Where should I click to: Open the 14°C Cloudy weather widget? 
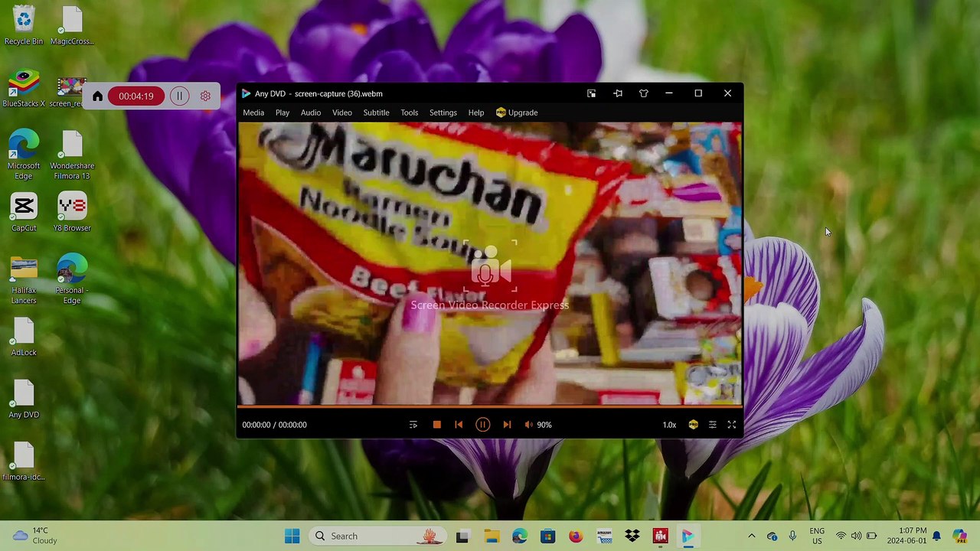point(35,536)
